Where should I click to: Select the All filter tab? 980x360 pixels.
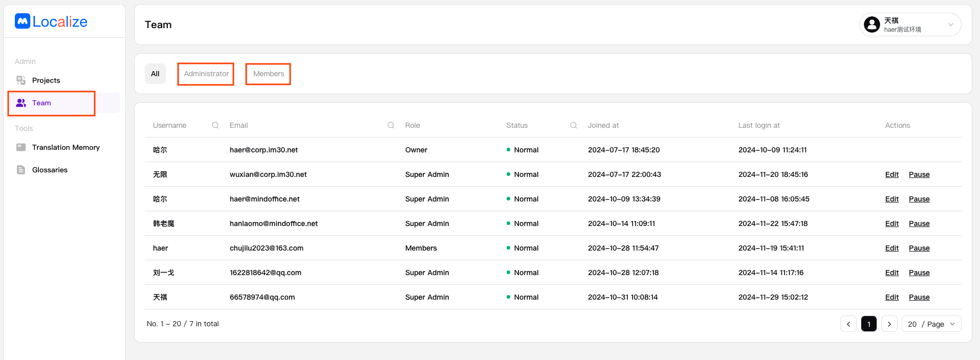[x=155, y=74]
